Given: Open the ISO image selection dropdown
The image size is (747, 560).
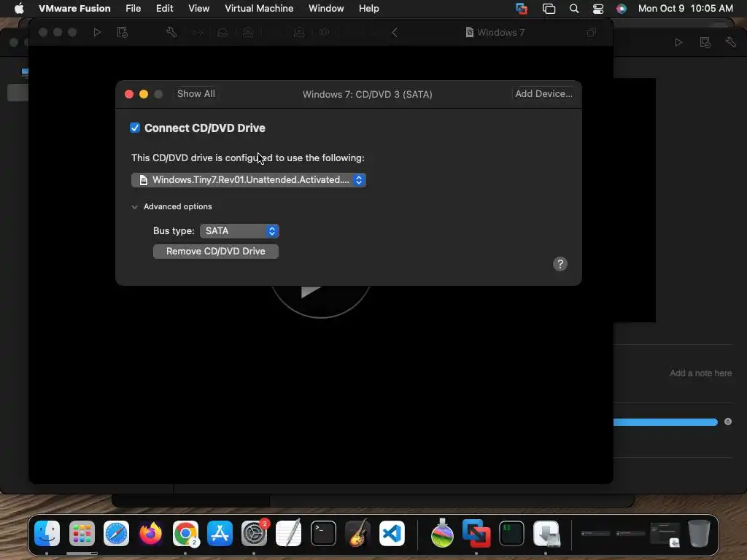Looking at the screenshot, I should (x=249, y=180).
